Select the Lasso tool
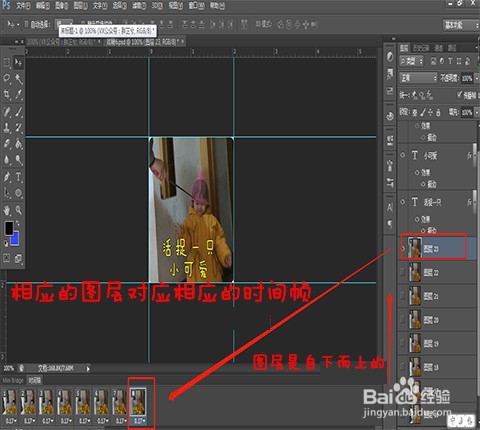 pyautogui.click(x=7, y=79)
